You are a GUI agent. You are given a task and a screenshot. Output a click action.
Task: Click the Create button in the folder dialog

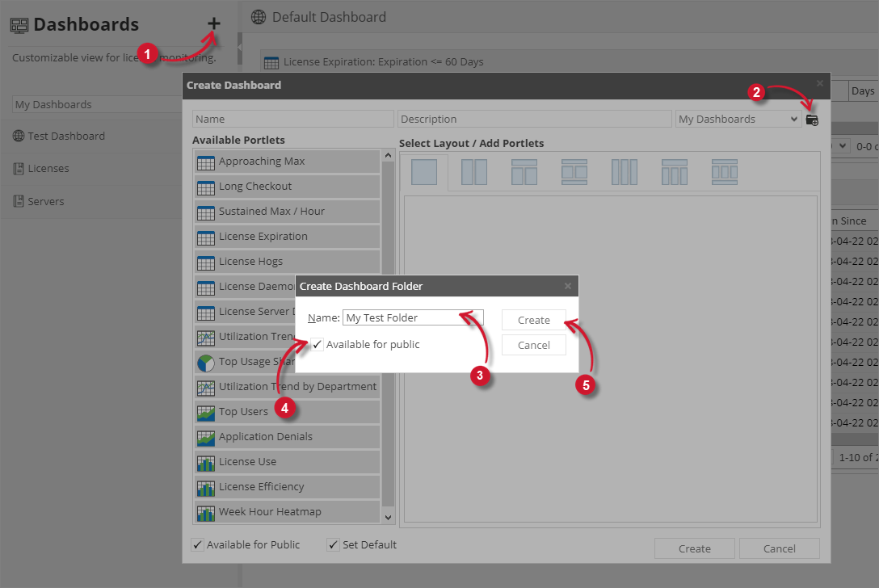point(533,320)
